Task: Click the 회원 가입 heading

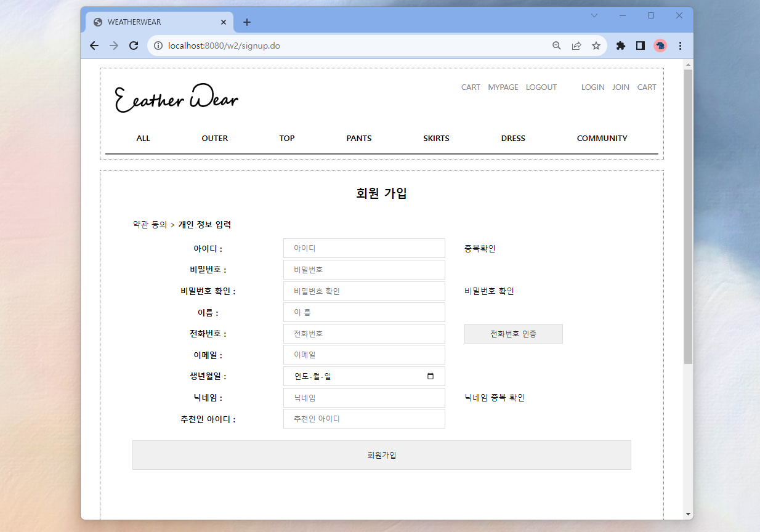Action: [382, 193]
